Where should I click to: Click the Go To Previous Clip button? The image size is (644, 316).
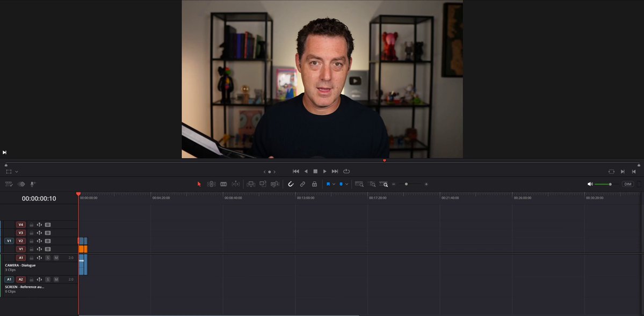tap(634, 172)
